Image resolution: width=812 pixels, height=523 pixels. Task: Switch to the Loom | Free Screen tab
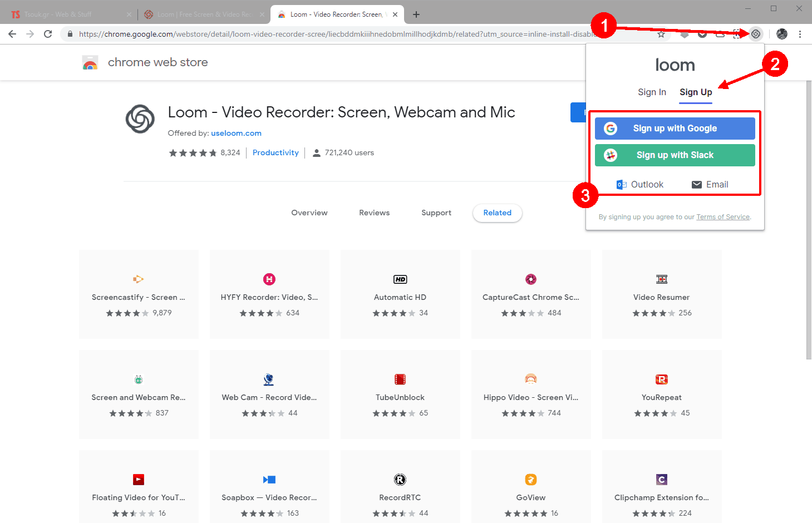204,14
